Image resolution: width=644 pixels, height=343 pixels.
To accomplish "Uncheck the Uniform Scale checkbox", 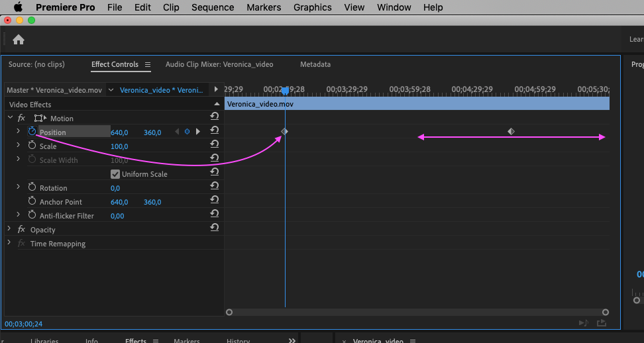I will pyautogui.click(x=115, y=174).
